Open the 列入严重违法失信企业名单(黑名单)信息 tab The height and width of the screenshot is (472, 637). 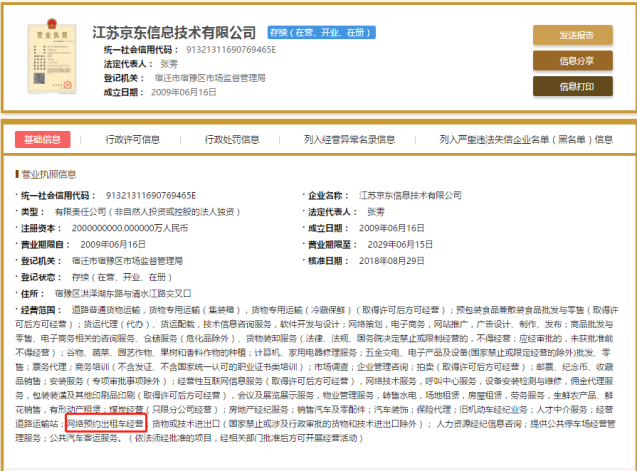coord(526,140)
